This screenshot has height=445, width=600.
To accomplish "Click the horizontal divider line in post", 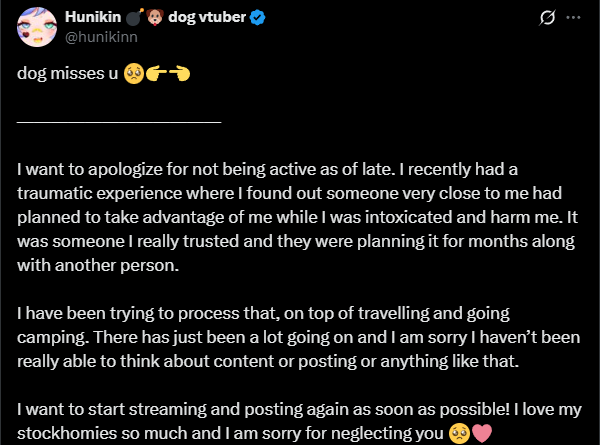I will pyautogui.click(x=119, y=121).
